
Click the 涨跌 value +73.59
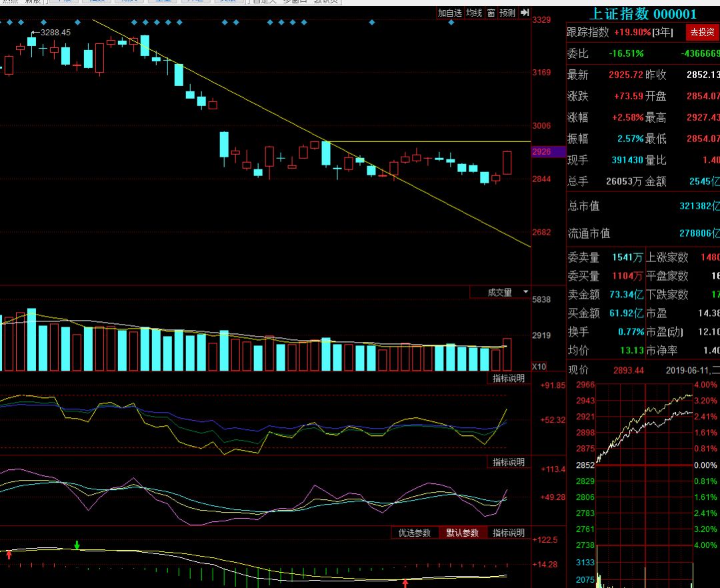629,97
